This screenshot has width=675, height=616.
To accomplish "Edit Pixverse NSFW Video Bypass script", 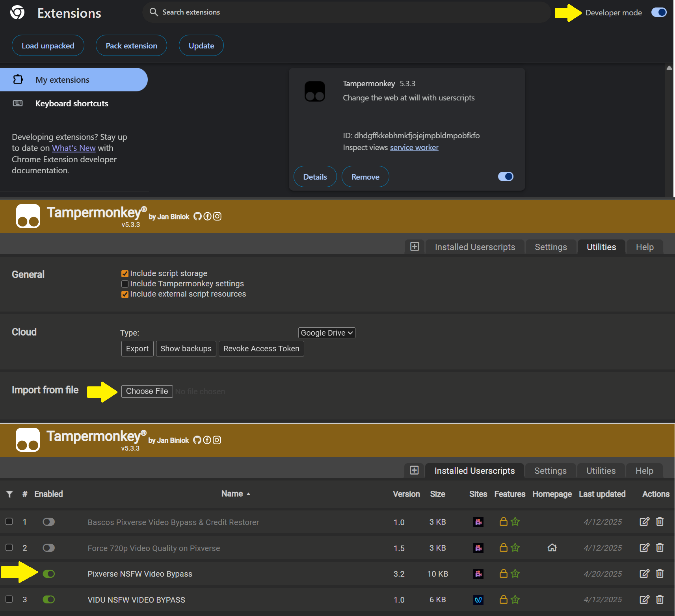I will (644, 573).
